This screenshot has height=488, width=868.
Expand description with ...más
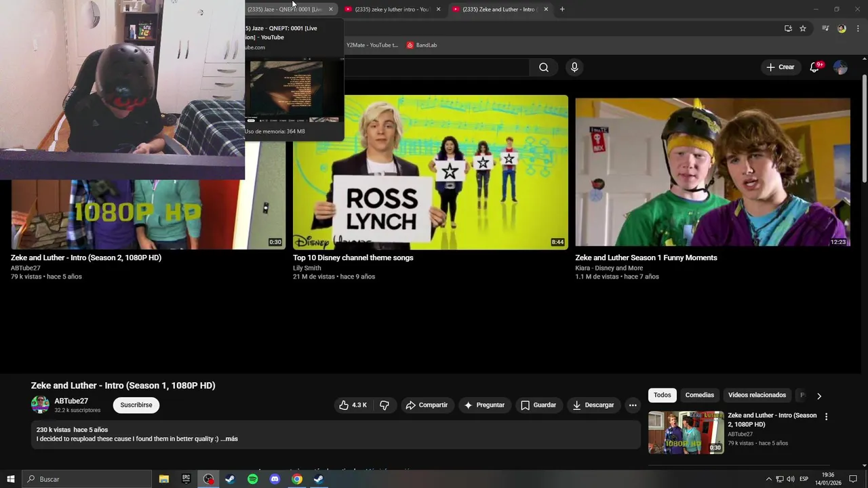pos(229,439)
